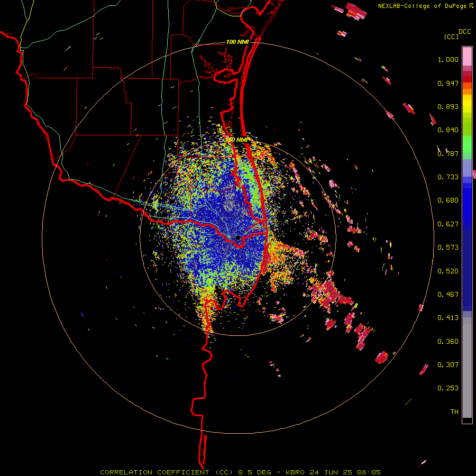Click the 0.840 color scale value
The height and width of the screenshot is (476, 476).
(x=448, y=130)
